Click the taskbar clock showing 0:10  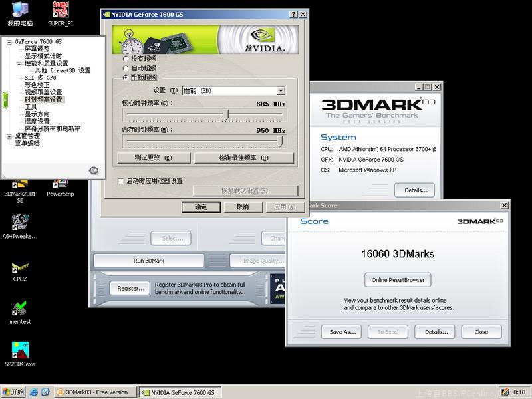(519, 392)
